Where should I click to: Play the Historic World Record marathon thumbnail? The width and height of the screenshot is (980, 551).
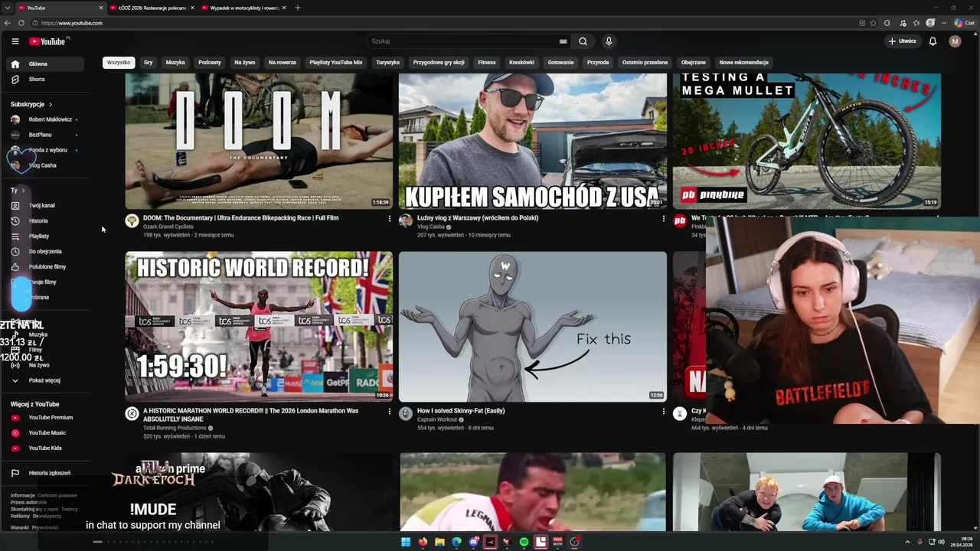[259, 327]
